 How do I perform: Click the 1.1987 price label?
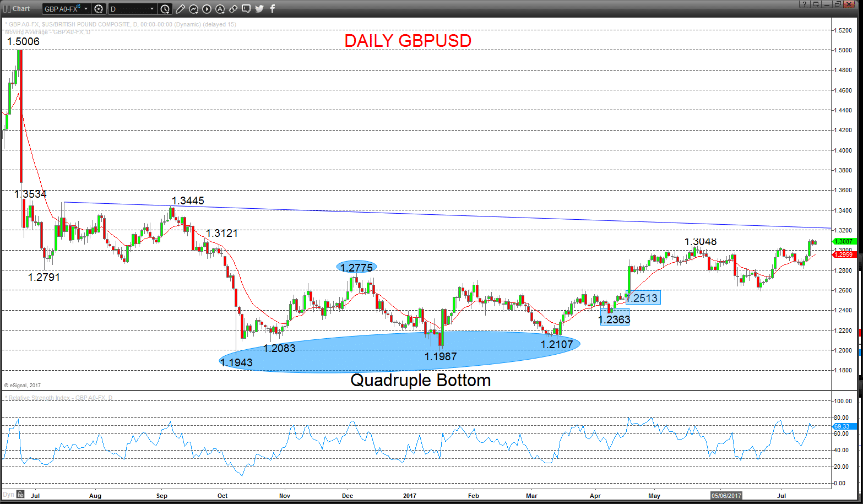click(x=441, y=356)
